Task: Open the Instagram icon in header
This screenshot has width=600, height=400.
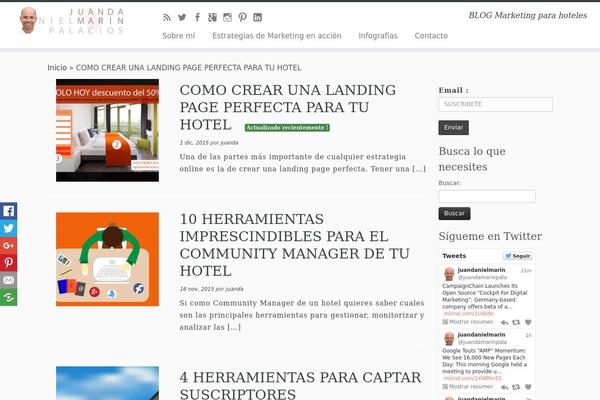Action: 227,17
